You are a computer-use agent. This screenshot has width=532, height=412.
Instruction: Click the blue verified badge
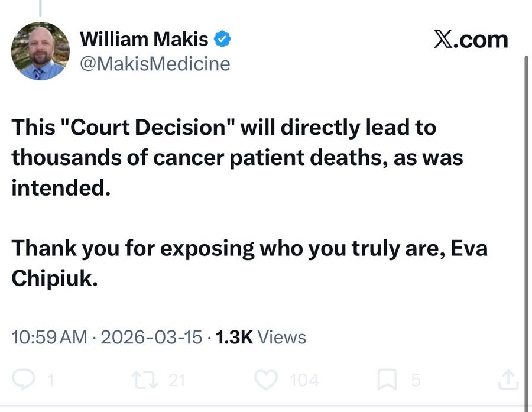tap(222, 40)
